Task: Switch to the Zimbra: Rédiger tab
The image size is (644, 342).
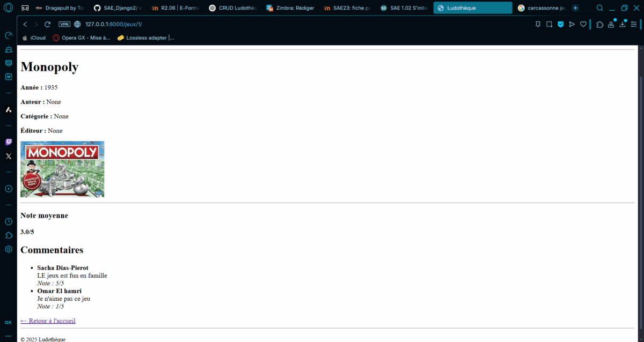Action: 291,8
